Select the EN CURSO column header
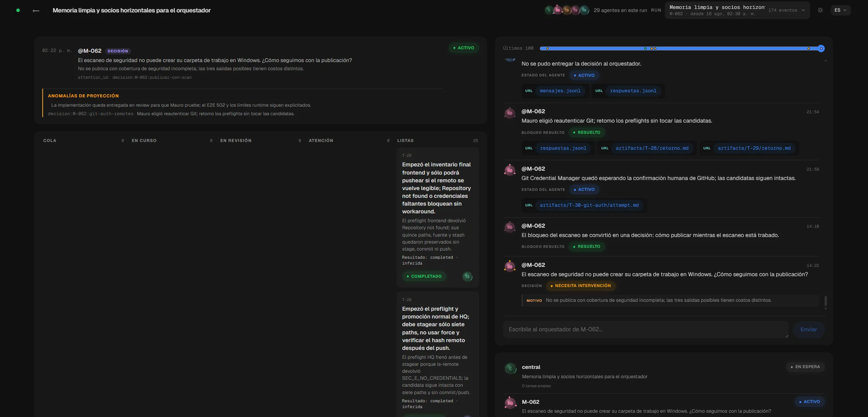Viewport: 868px width, 417px height. 144,140
